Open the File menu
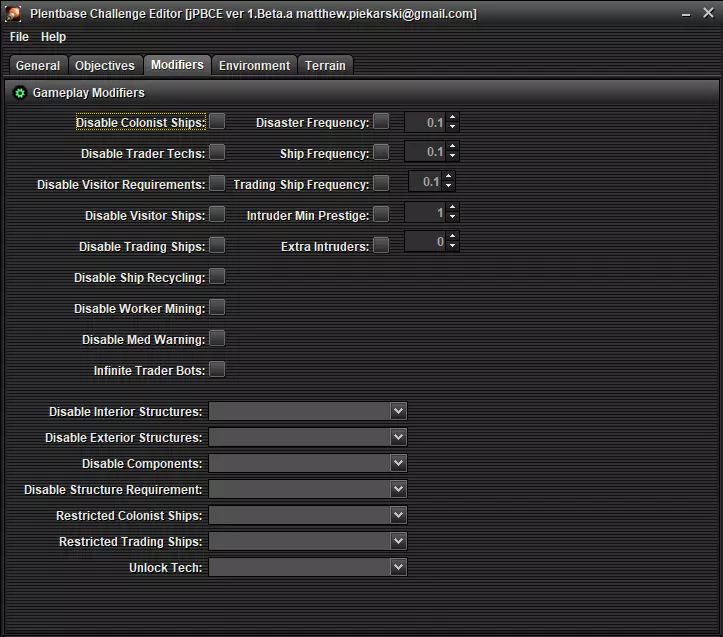 (19, 36)
